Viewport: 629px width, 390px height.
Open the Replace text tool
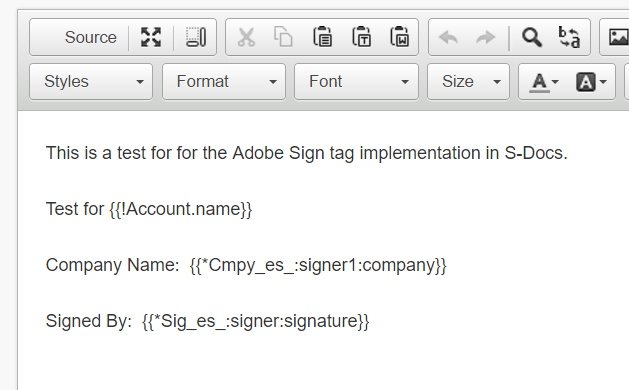569,37
